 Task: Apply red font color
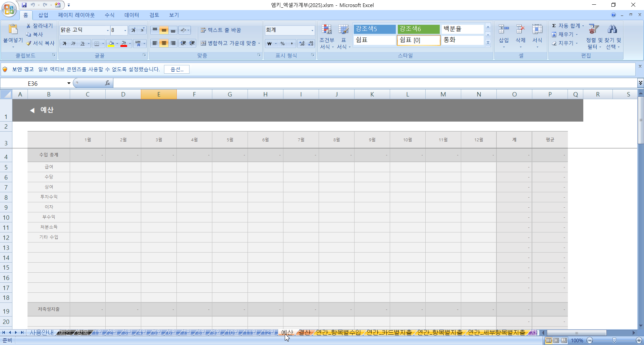(x=124, y=44)
